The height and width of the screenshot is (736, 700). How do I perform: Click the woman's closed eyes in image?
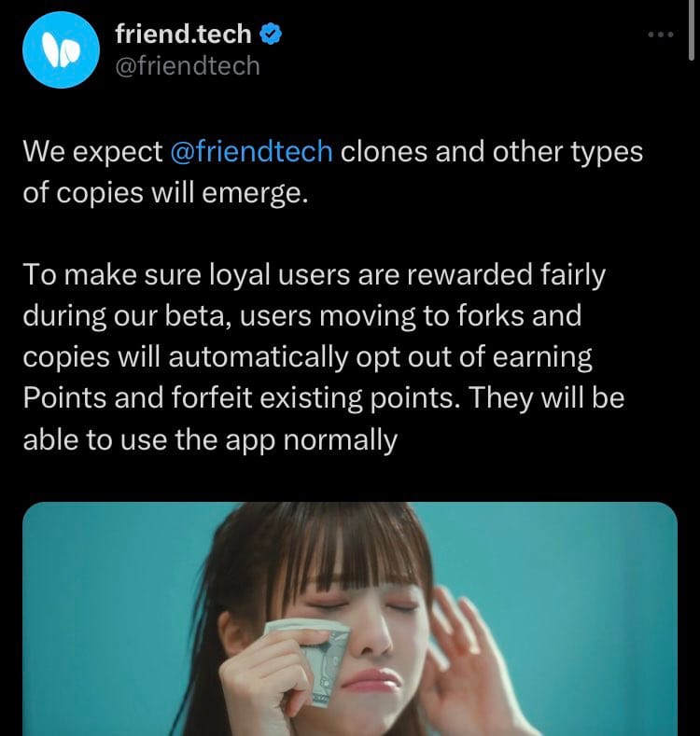[x=362, y=605]
